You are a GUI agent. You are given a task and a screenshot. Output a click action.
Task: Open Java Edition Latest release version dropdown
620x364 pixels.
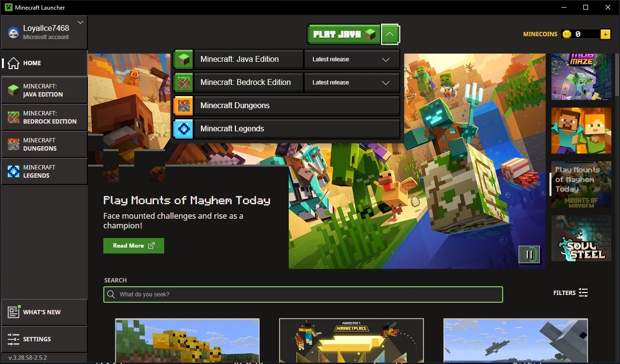pos(352,59)
